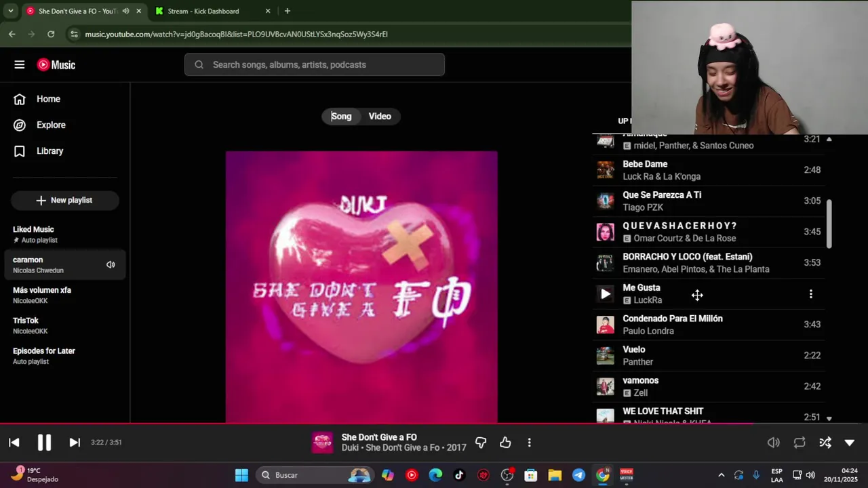The height and width of the screenshot is (488, 868).
Task: Open Microsoft Edge from the taskbar
Action: click(435, 475)
